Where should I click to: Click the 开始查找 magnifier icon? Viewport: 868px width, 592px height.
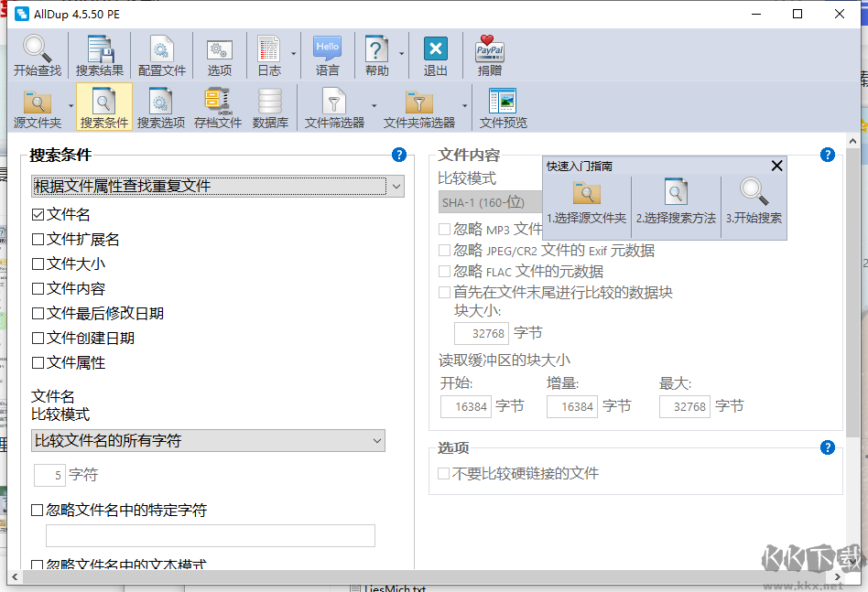(38, 48)
